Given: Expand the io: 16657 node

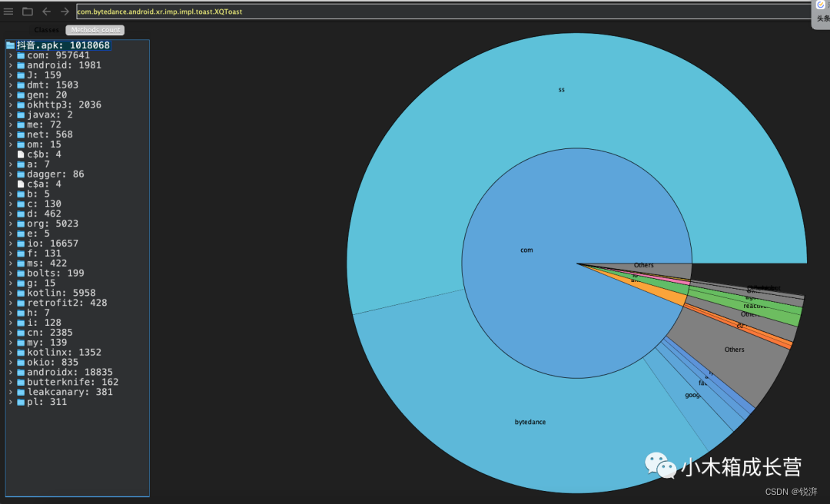Looking at the screenshot, I should pos(10,244).
